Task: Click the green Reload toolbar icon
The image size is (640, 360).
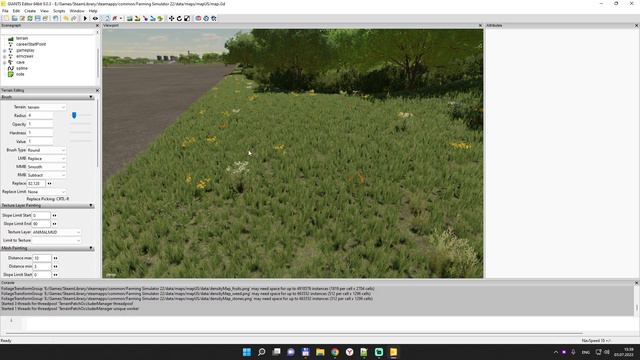Action: point(30,18)
